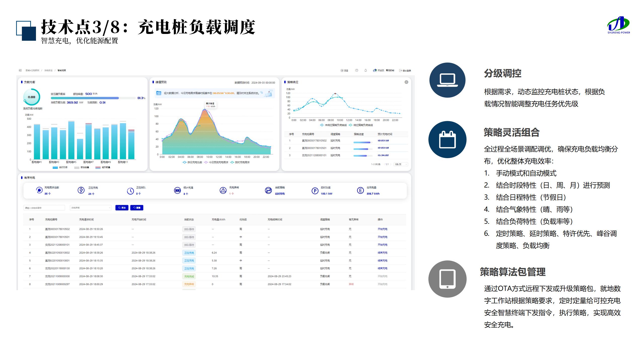Click the notification bell icon
The height and width of the screenshot is (362, 644).
pyautogui.click(x=366, y=70)
